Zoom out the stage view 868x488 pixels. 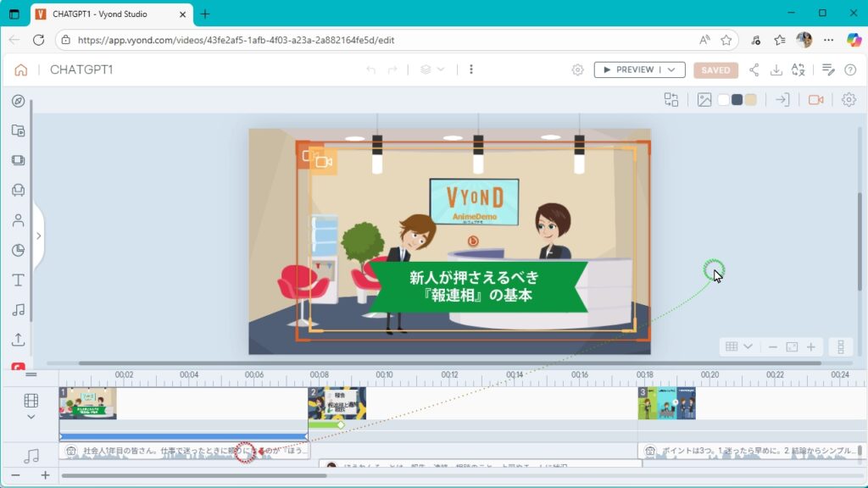point(773,347)
